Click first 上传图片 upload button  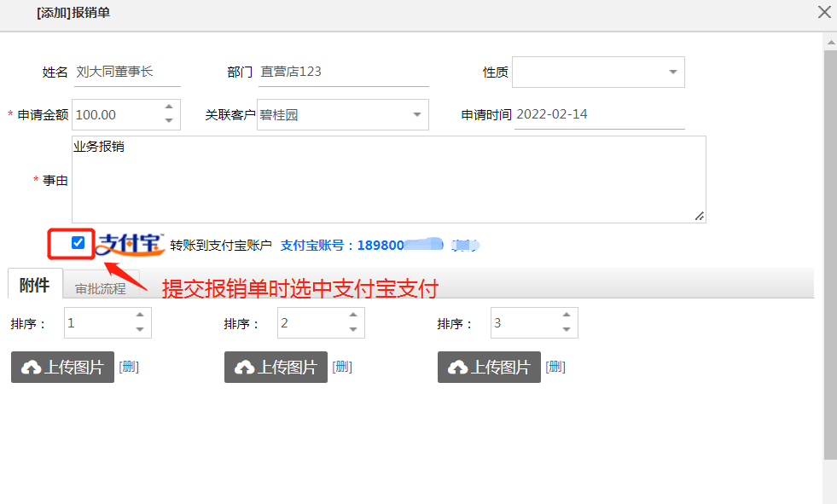tap(62, 367)
